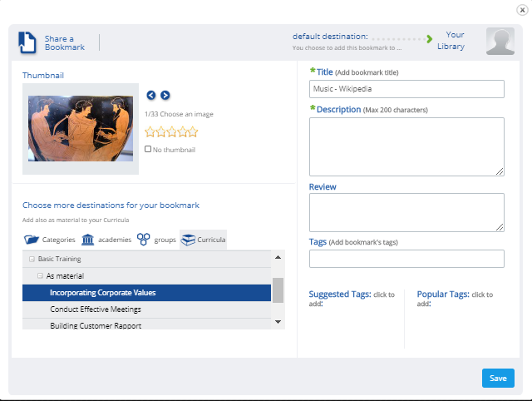
Task: Collapse the As material node
Action: pyautogui.click(x=40, y=275)
